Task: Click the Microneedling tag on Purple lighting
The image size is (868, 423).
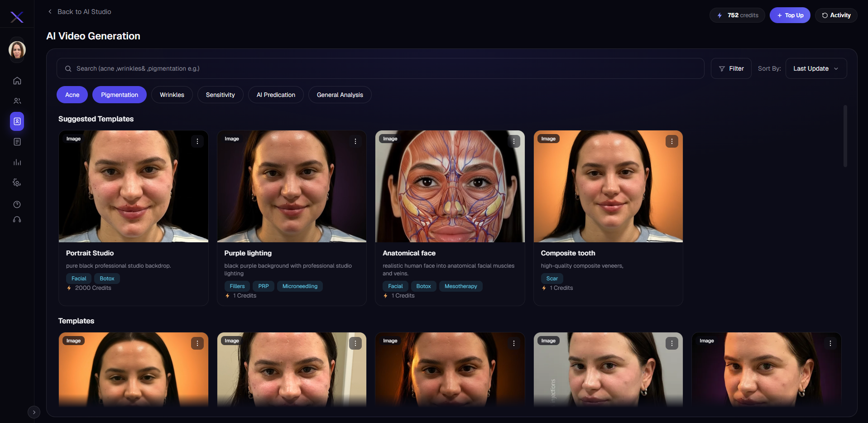Action: 300,286
